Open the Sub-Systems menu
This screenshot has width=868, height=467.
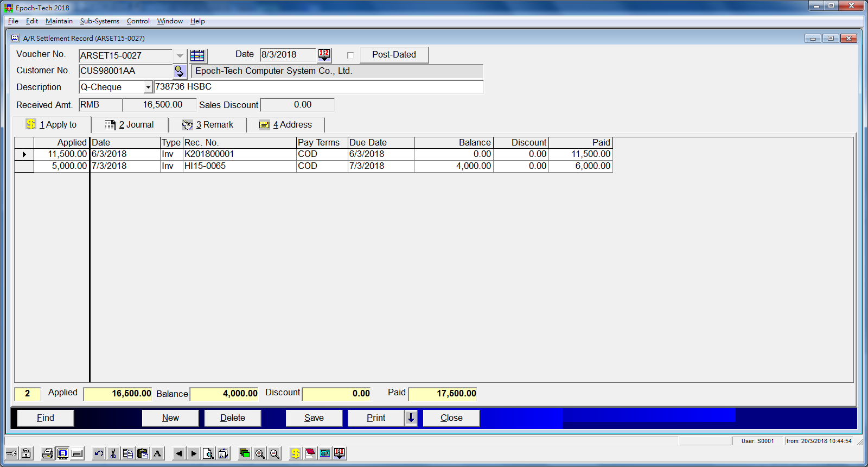click(100, 21)
